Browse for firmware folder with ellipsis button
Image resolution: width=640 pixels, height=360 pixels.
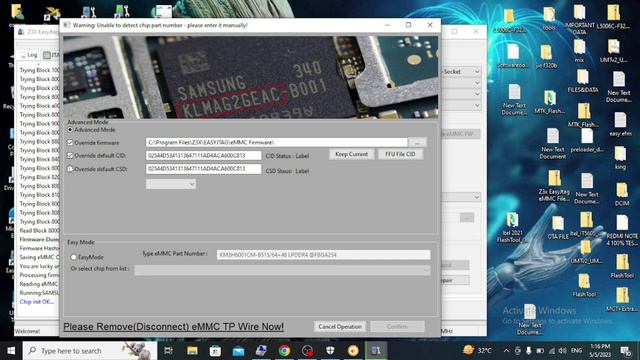click(417, 142)
